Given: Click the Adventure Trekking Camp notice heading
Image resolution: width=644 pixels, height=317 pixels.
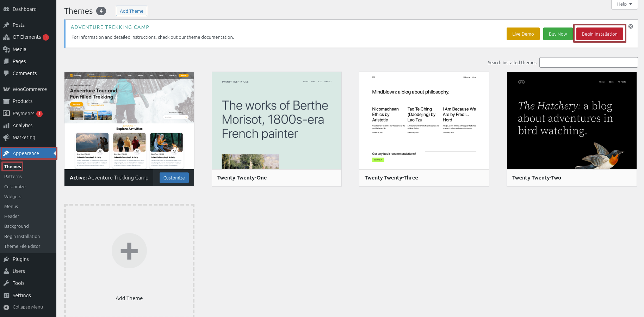Looking at the screenshot, I should tap(110, 27).
